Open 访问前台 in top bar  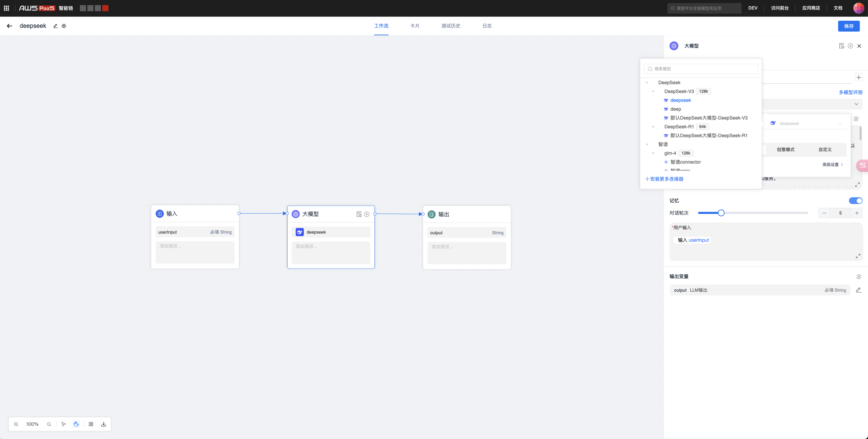point(780,8)
